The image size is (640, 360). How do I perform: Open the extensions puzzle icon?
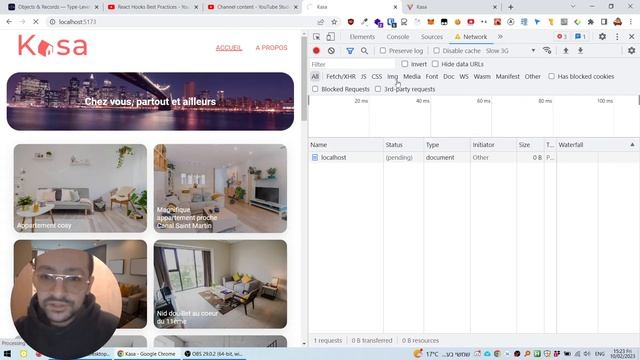[591, 22]
